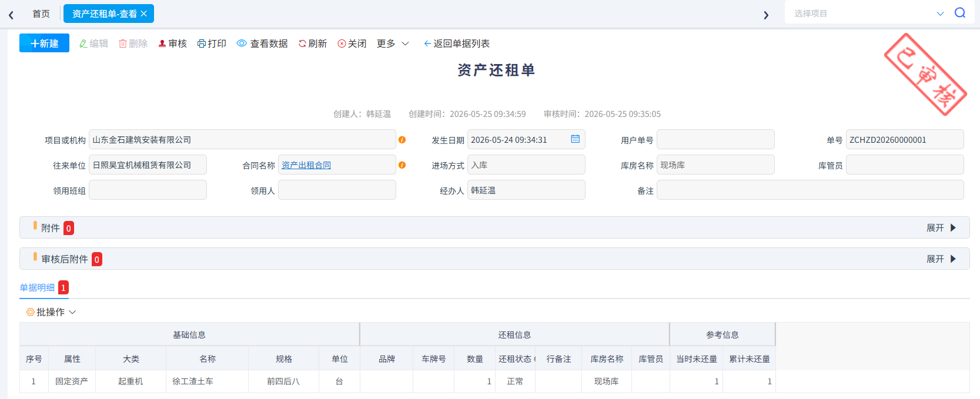Viewport: 980px width, 399px height.
Task: Expand the 更多 menu
Action: (393, 43)
